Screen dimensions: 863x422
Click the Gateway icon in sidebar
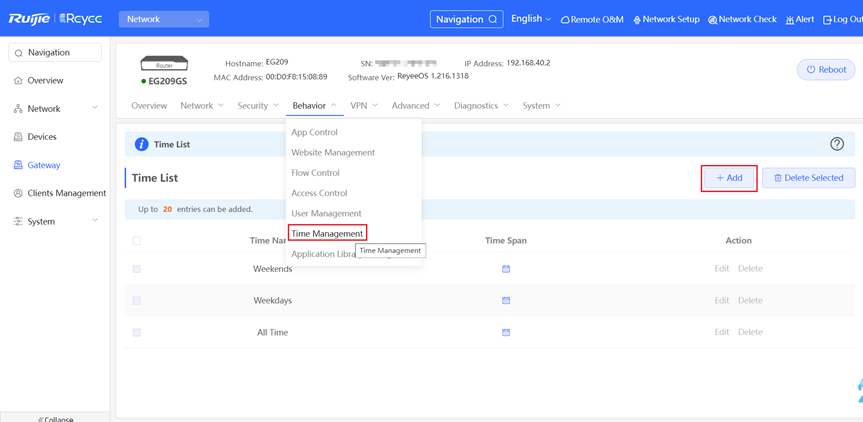point(18,165)
